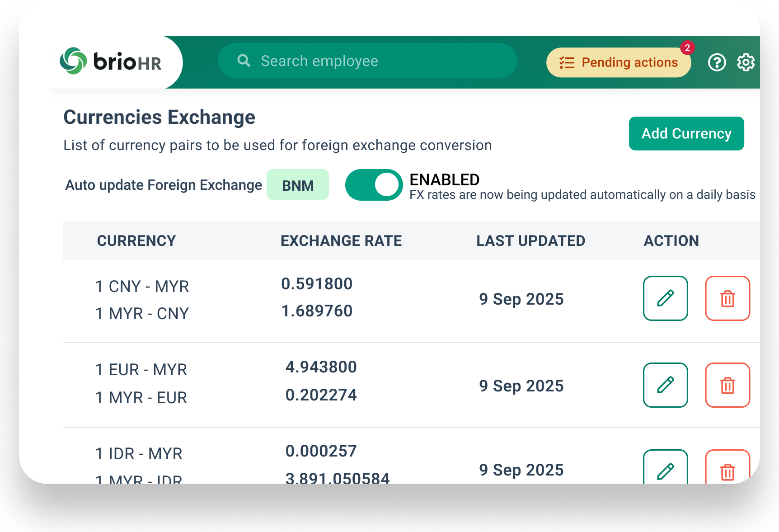
Task: Delete the EUR - MYR currency pair
Action: pos(727,385)
